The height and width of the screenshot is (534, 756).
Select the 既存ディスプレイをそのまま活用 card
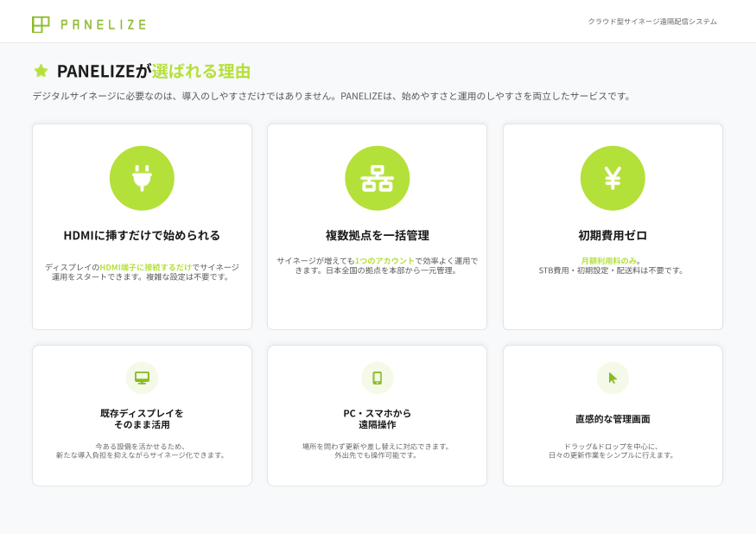pos(142,415)
